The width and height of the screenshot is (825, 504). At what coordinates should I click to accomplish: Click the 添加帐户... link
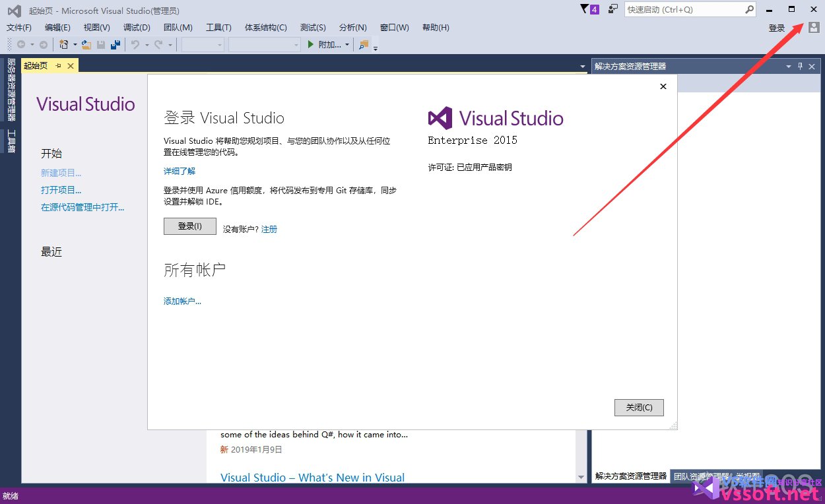pyautogui.click(x=182, y=301)
